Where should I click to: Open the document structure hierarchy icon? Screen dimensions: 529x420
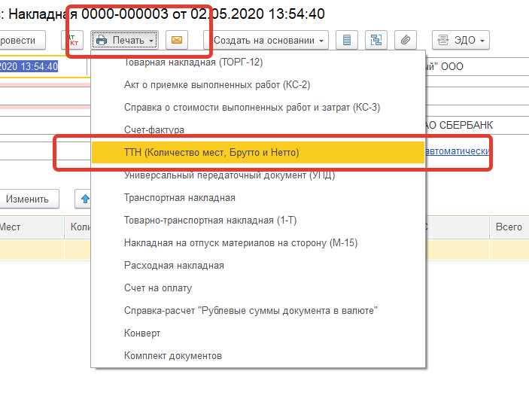click(376, 40)
